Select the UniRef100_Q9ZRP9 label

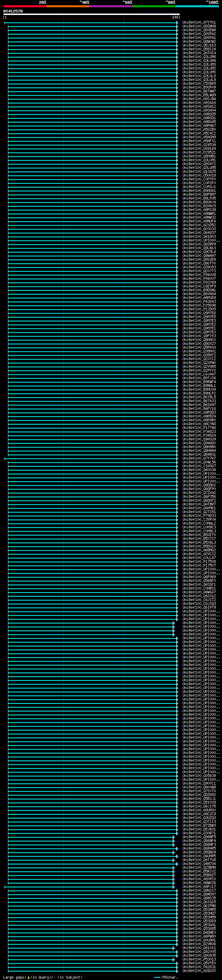(x=199, y=244)
